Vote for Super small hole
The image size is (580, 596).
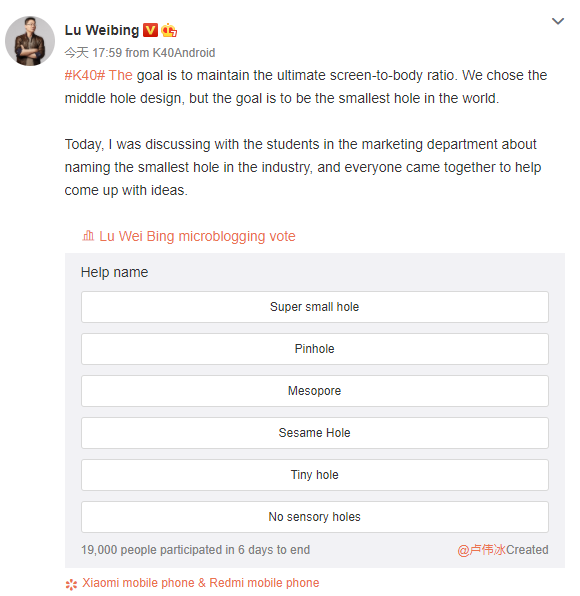click(315, 307)
